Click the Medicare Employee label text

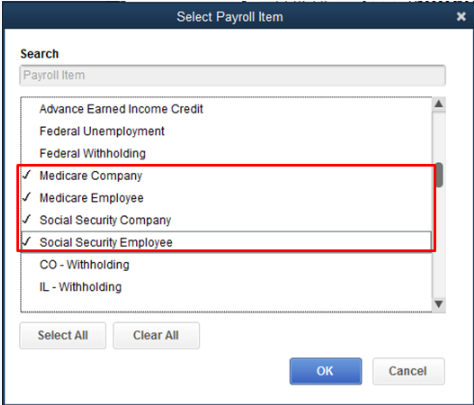[92, 198]
